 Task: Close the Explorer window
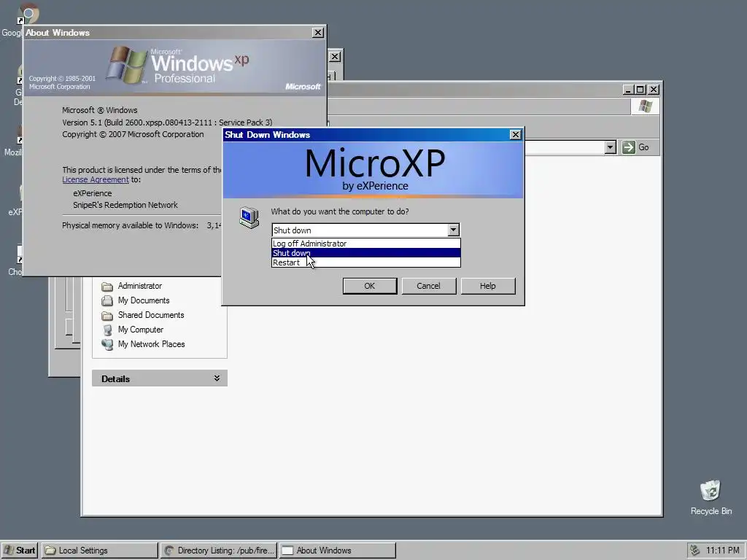click(654, 90)
